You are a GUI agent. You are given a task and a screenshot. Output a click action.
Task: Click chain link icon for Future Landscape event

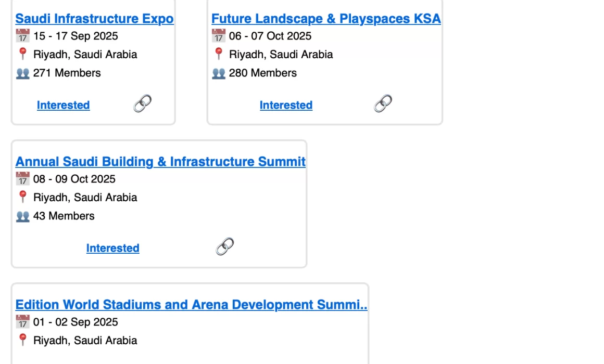[383, 103]
